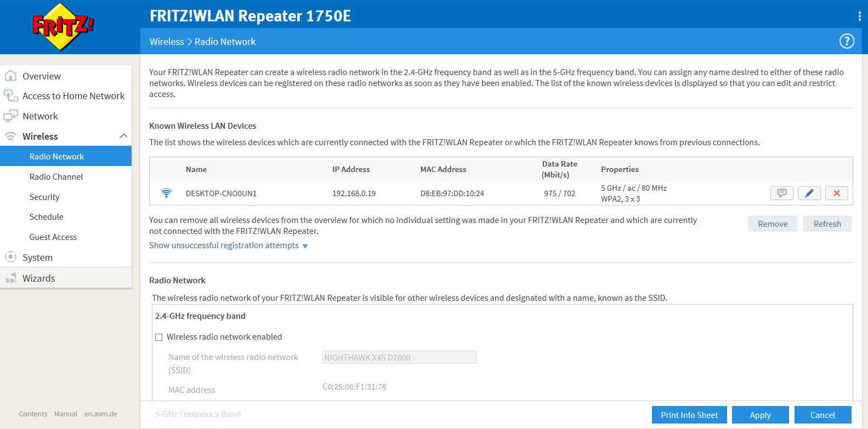Image resolution: width=868 pixels, height=429 pixels.
Task: Click the Name column header
Action: click(196, 169)
